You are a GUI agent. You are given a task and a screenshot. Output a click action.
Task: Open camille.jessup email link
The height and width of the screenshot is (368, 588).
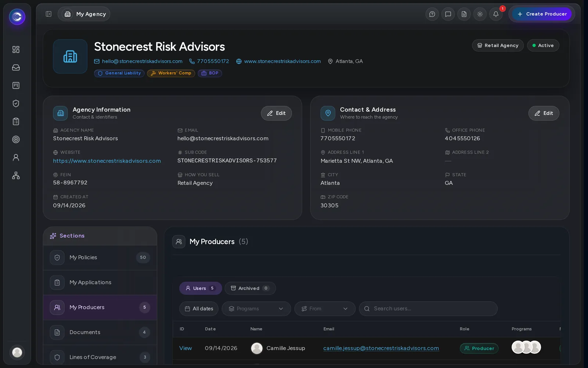[x=381, y=348]
